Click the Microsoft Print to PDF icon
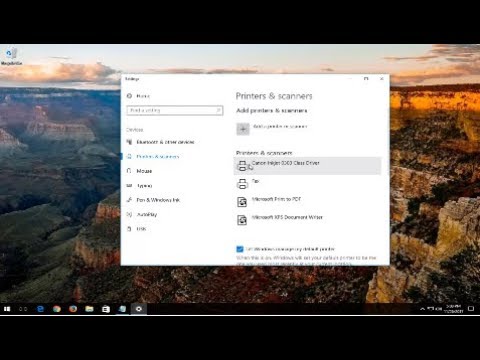Image resolution: width=480 pixels, height=360 pixels. [x=242, y=202]
